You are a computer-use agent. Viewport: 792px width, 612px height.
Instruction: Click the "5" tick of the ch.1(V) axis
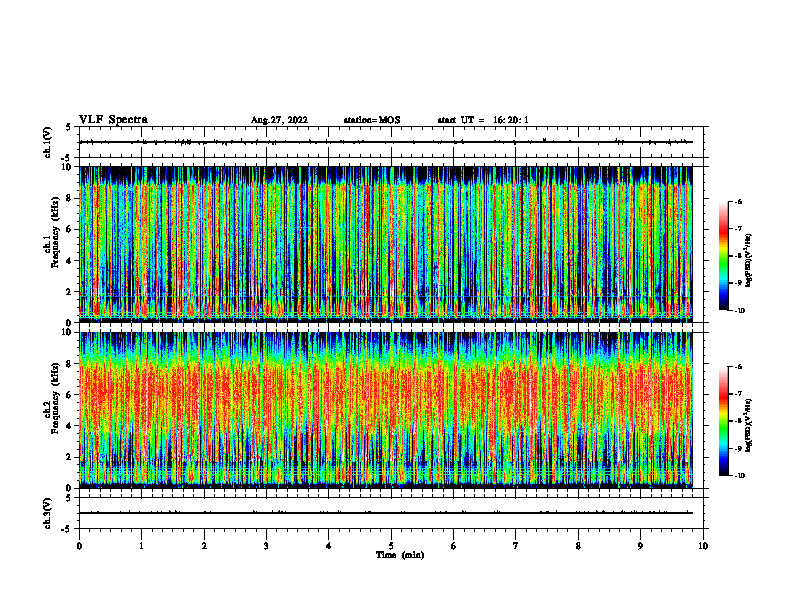pos(69,127)
